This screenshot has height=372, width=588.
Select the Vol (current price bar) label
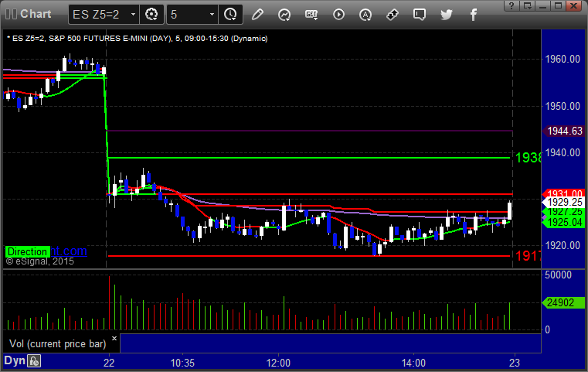click(x=58, y=344)
